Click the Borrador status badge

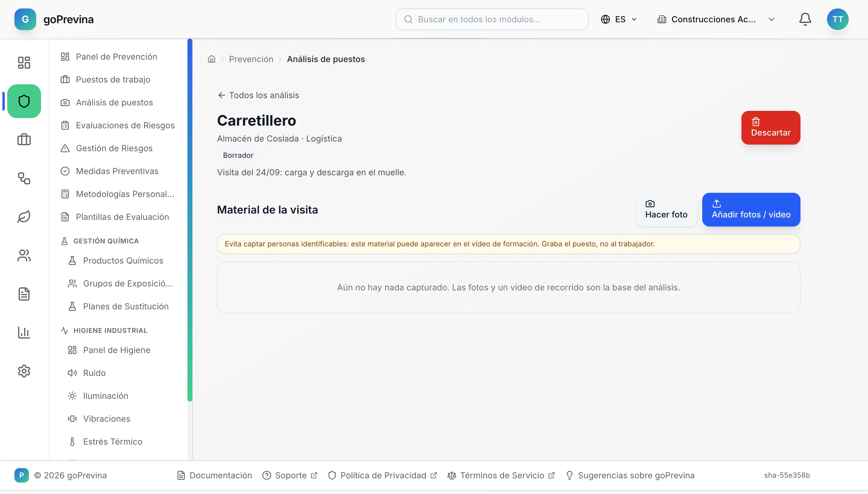coord(238,155)
